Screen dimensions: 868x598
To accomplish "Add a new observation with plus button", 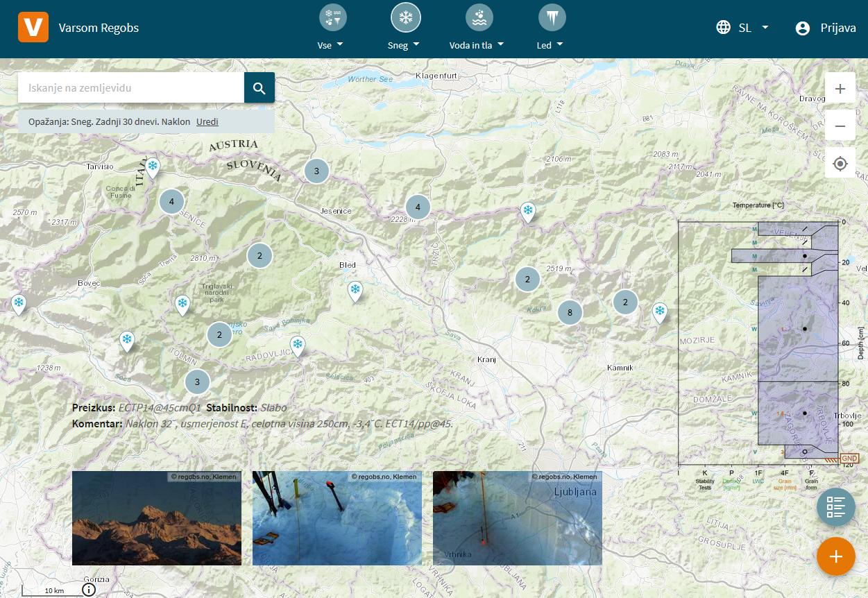I will point(835,556).
